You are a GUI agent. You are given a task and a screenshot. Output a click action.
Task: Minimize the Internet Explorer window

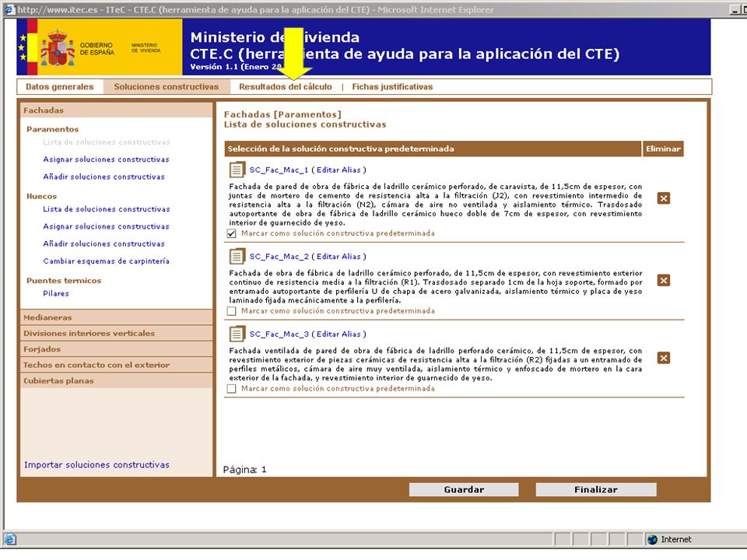coord(735,9)
